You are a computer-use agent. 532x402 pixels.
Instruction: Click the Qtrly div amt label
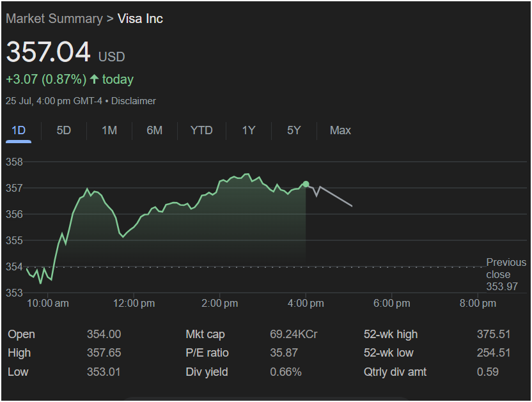(x=395, y=372)
